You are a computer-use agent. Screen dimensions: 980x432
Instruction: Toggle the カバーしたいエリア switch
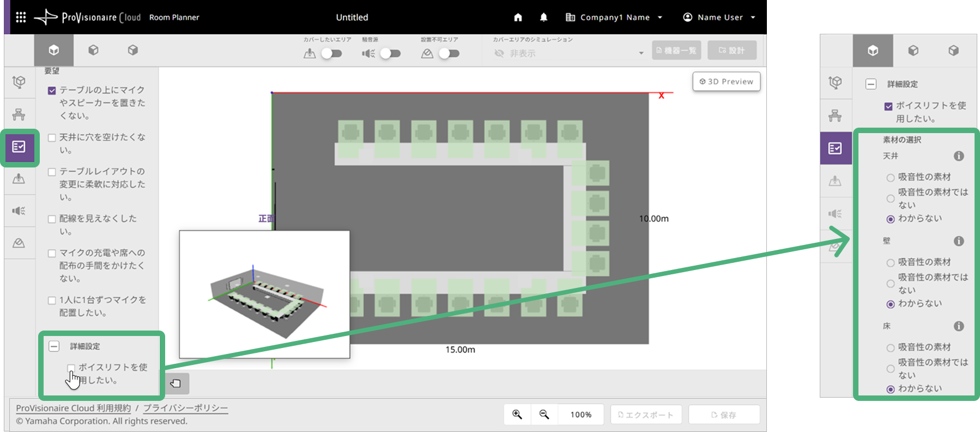pyautogui.click(x=331, y=53)
